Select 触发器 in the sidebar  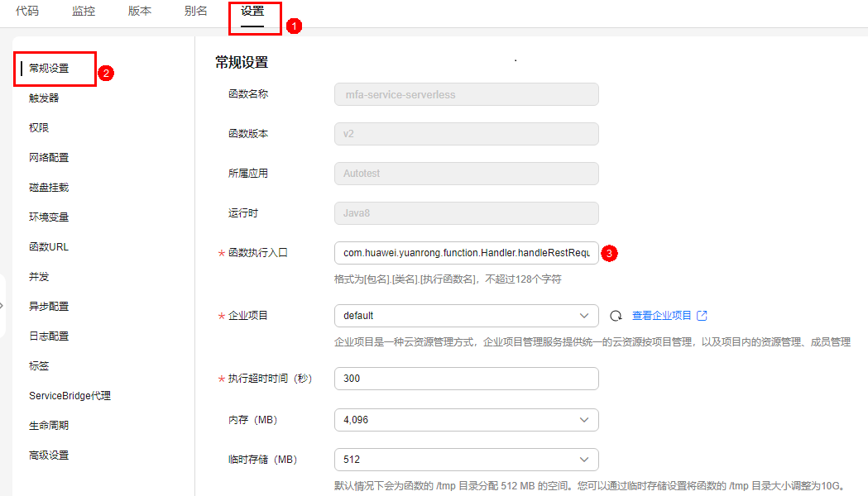[44, 98]
